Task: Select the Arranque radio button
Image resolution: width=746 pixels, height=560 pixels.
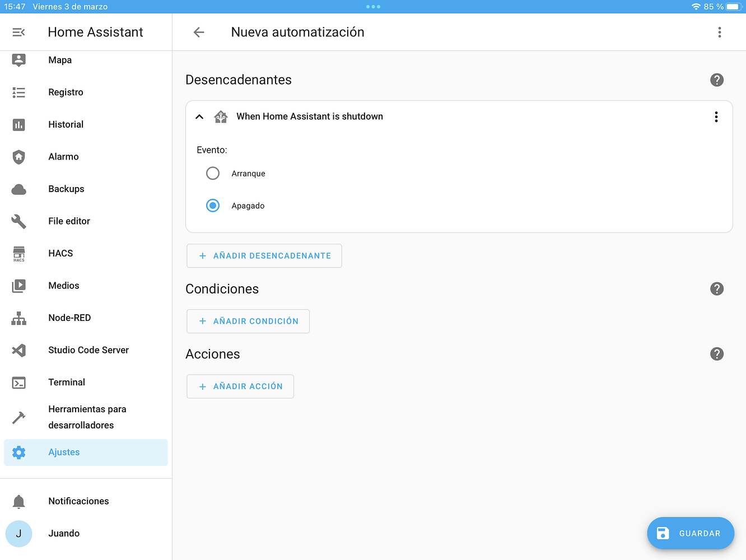Action: pyautogui.click(x=213, y=173)
